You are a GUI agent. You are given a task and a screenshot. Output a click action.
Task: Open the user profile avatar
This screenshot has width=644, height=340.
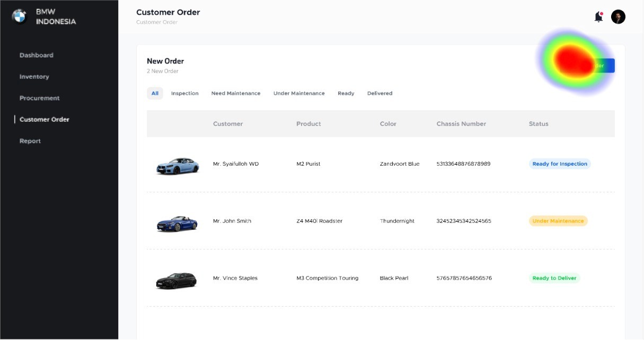[618, 17]
